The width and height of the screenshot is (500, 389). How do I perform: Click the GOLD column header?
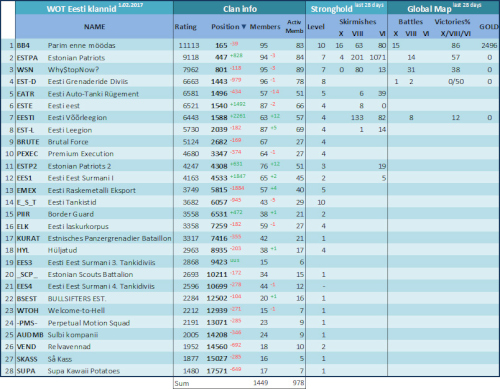489,27
